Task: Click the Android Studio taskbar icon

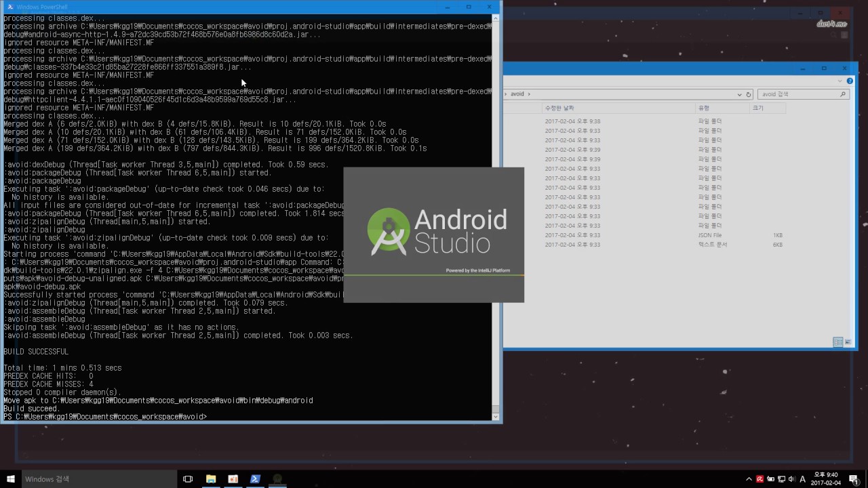Action: point(277,479)
